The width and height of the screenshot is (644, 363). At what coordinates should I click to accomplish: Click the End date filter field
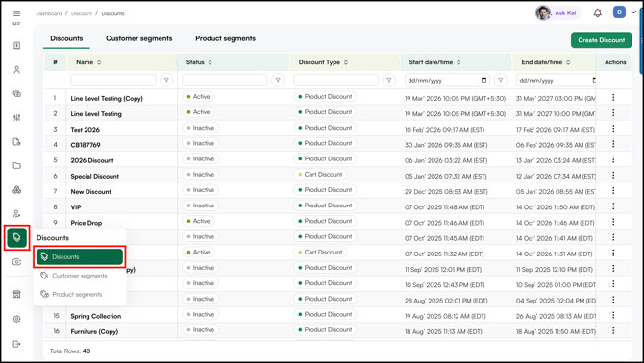[556, 80]
